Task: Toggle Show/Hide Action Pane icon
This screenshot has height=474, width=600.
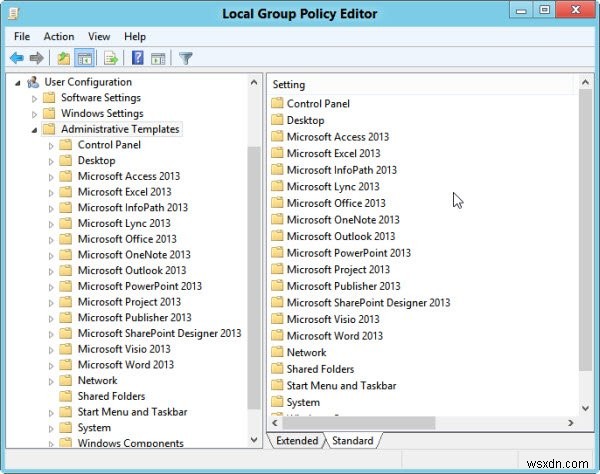Action: tap(158, 58)
